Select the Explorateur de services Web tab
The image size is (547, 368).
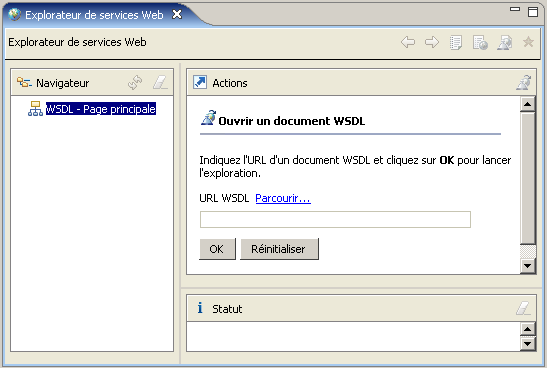tap(94, 15)
